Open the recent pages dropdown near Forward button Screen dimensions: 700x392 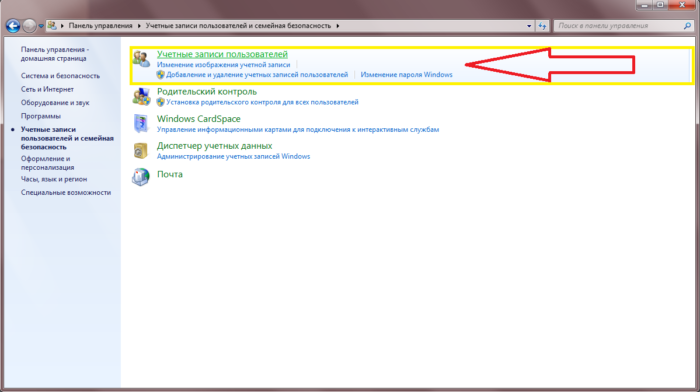pyautogui.click(x=41, y=26)
